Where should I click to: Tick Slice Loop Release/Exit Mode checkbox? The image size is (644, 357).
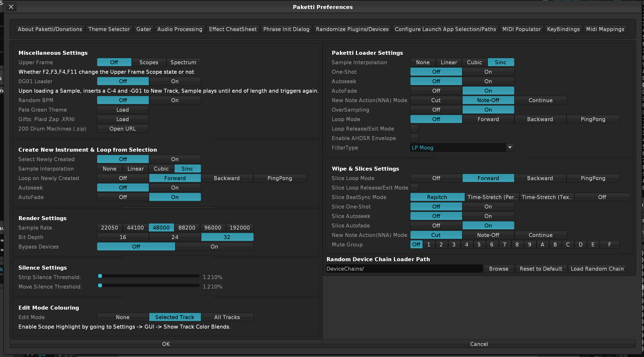tap(414, 187)
